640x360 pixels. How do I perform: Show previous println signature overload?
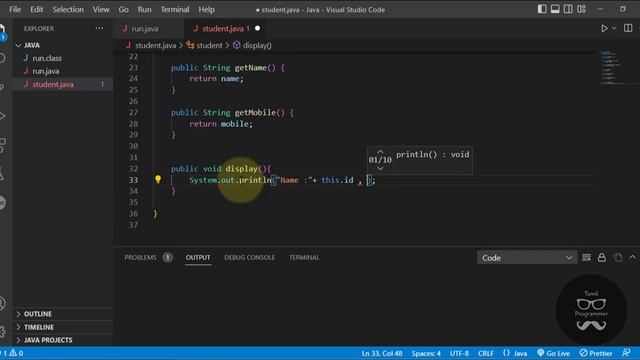[x=380, y=152]
